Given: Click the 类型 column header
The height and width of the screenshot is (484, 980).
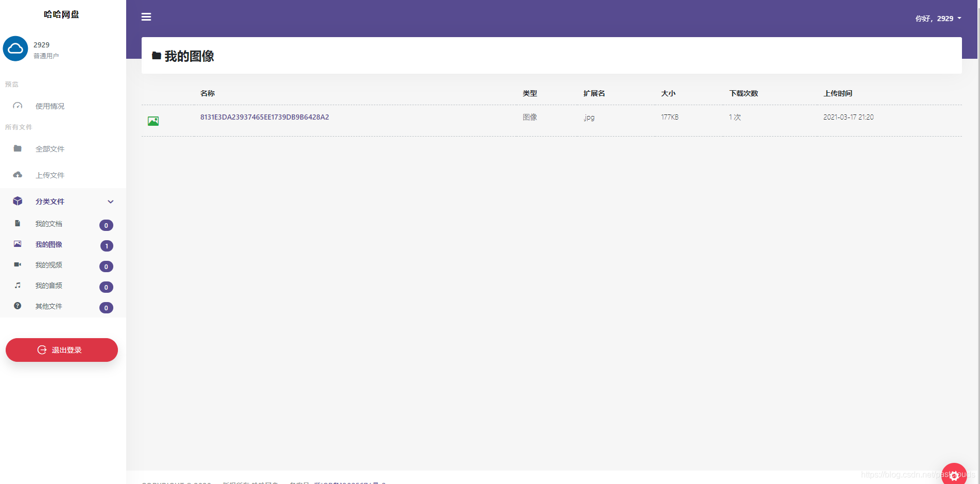Looking at the screenshot, I should point(530,93).
